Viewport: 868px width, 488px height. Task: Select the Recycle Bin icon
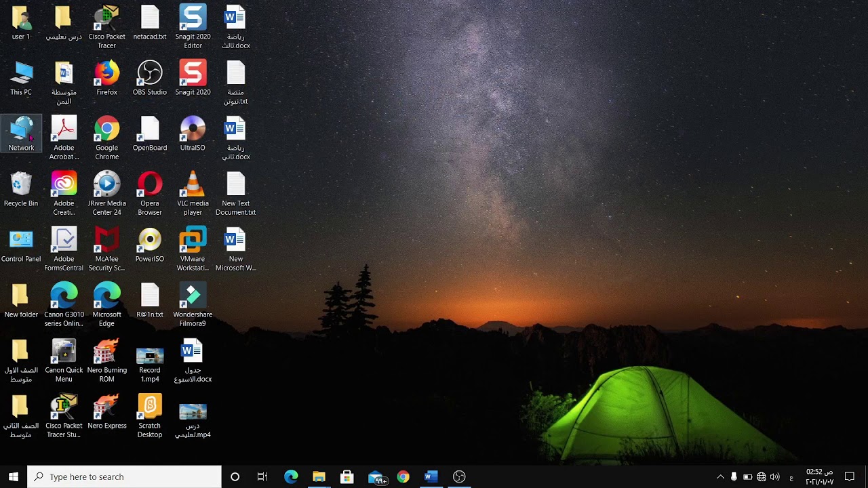click(21, 189)
